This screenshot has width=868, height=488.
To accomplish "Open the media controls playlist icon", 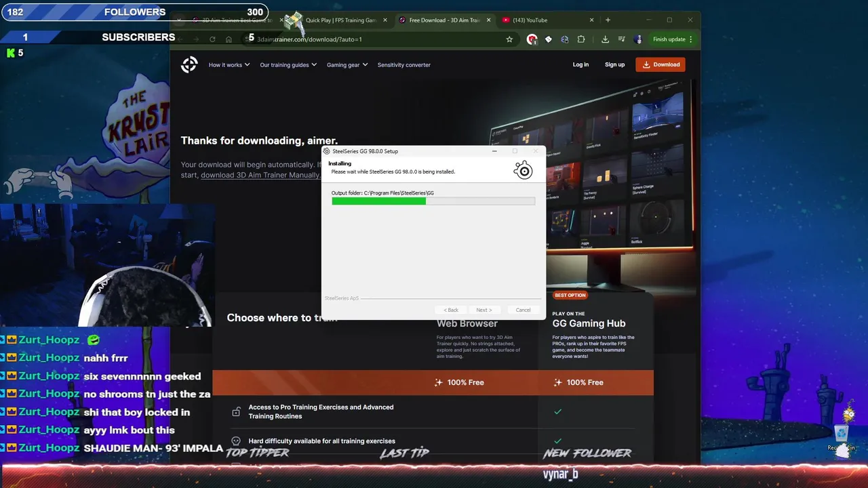I will (621, 39).
